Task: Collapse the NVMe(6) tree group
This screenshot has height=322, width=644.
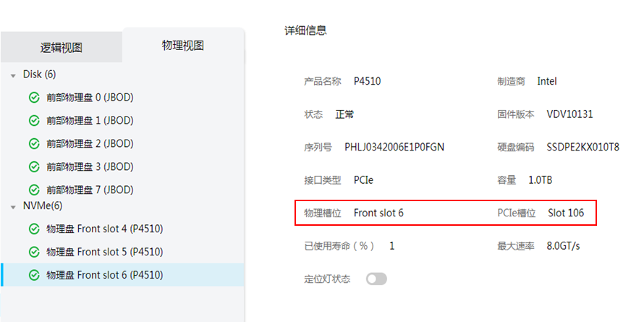Action: pos(14,207)
